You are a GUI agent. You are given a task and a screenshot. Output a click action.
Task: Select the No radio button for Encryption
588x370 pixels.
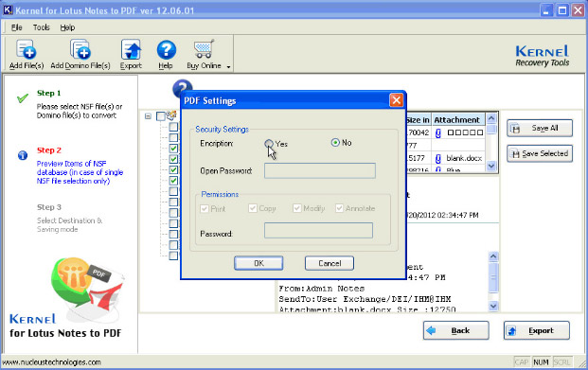(335, 143)
